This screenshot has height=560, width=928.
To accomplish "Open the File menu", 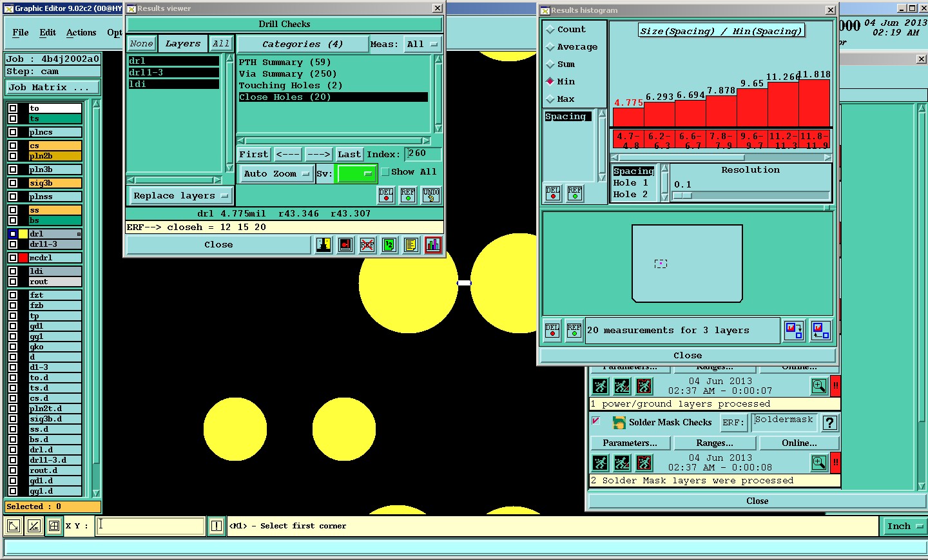I will (21, 33).
